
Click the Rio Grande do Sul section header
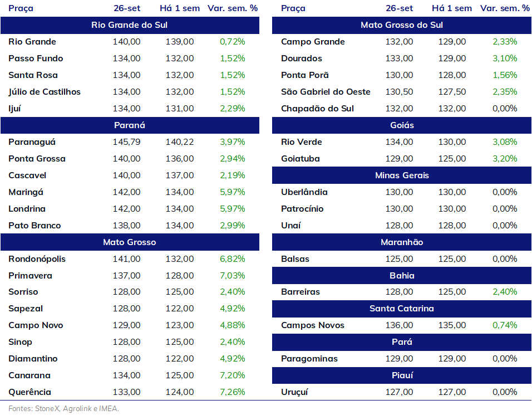click(130, 25)
